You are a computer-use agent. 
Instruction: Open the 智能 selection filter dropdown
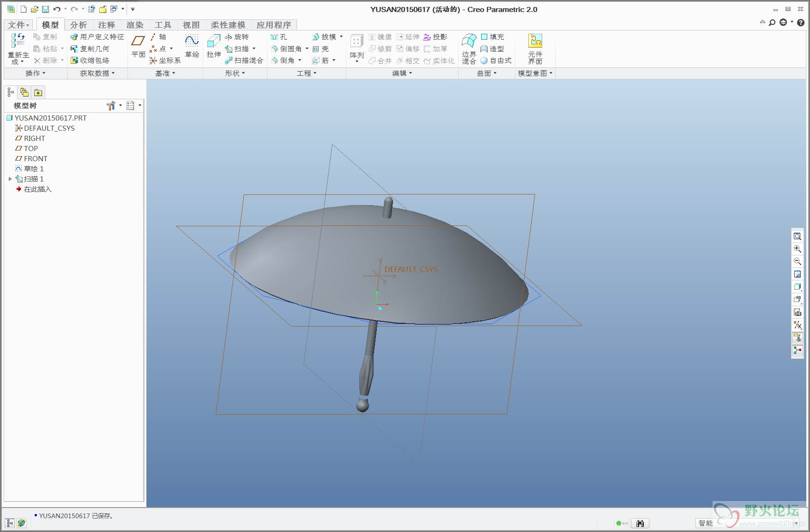pyautogui.click(x=796, y=523)
